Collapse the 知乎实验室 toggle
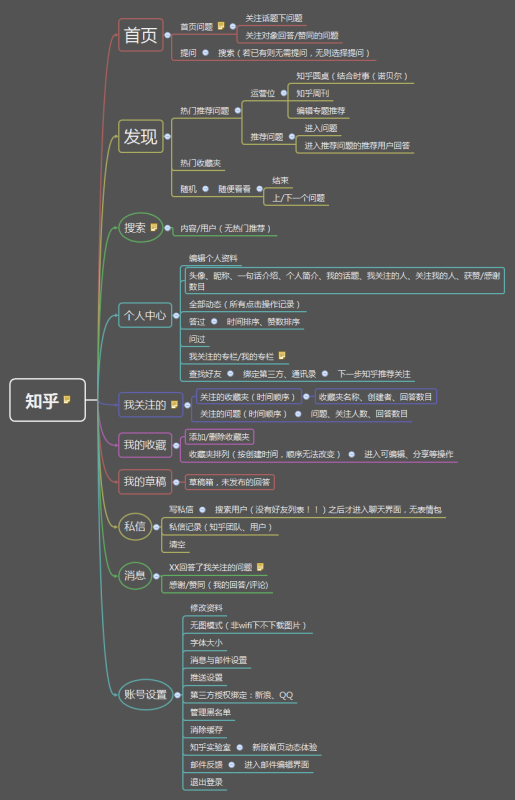Viewport: 515px width, 800px height. [239, 747]
